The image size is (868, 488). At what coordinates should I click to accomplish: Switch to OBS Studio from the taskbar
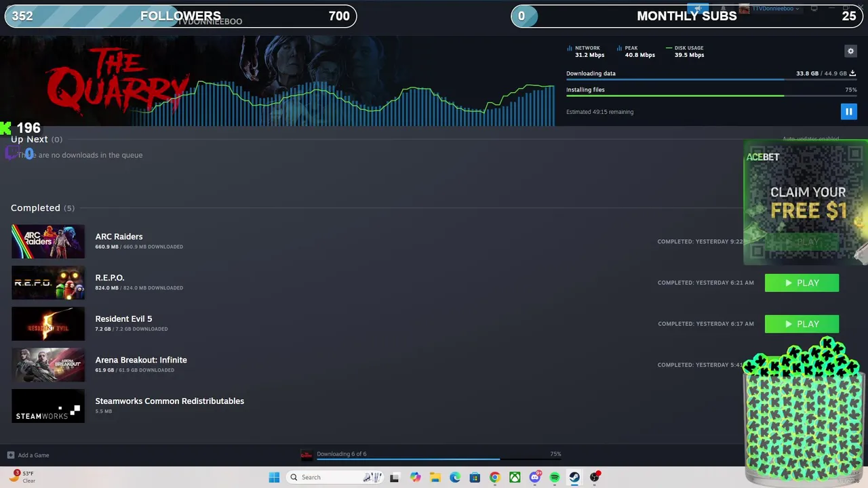click(595, 477)
